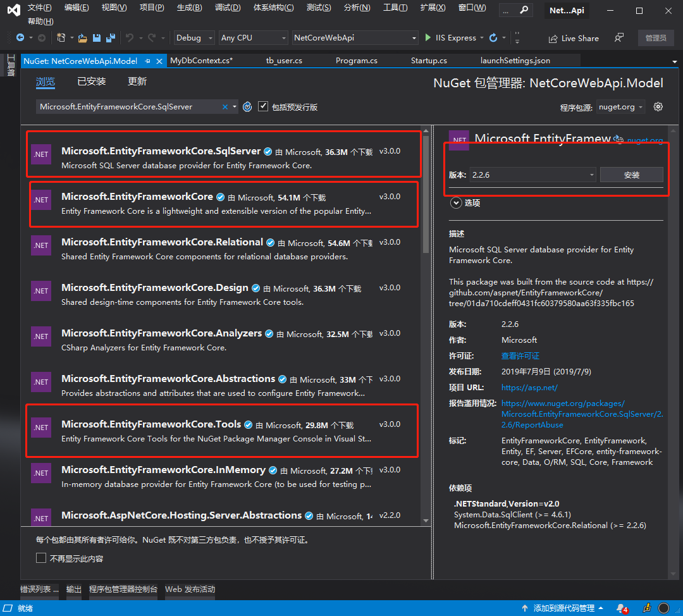Open the 错误列表 panel tab
Viewport: 683px width, 616px height.
pos(39,589)
